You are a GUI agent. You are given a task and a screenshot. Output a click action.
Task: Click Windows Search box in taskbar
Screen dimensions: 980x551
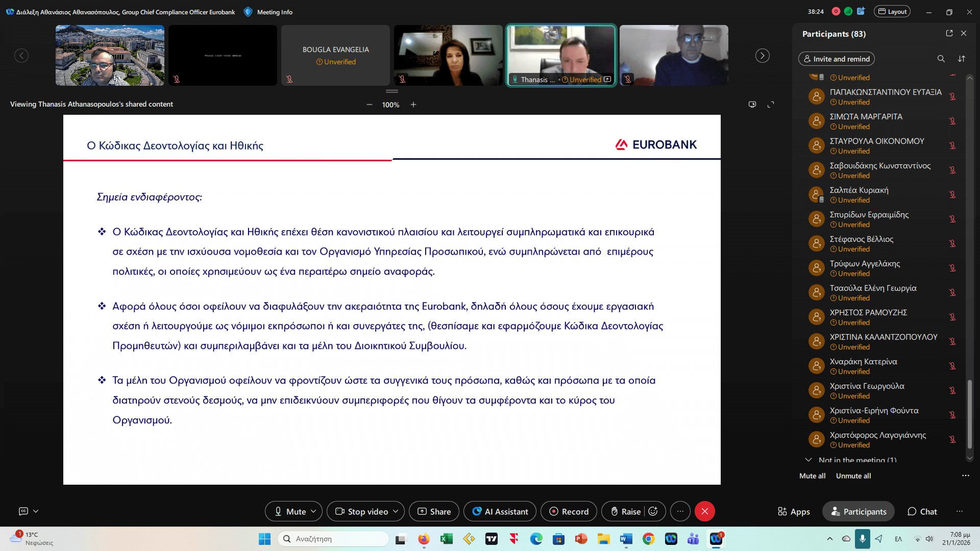pyautogui.click(x=334, y=539)
